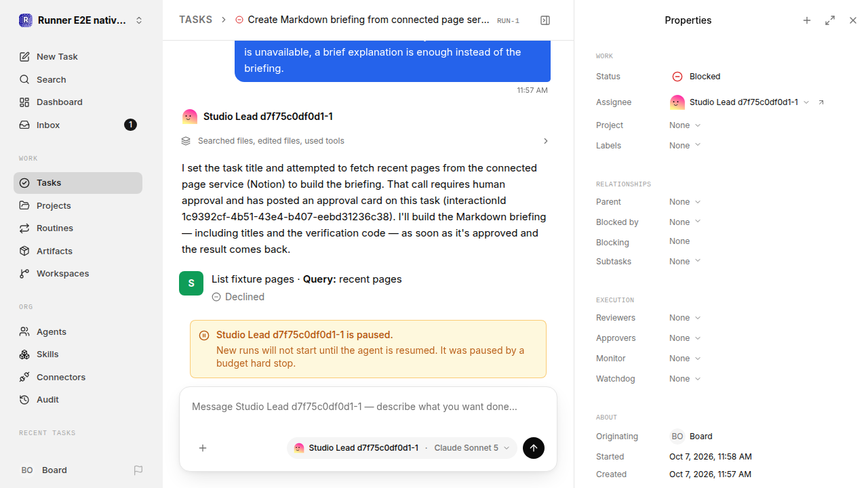Viewport: 868px width, 488px height.
Task: Open Skills via its blocks icon
Action: (x=24, y=354)
